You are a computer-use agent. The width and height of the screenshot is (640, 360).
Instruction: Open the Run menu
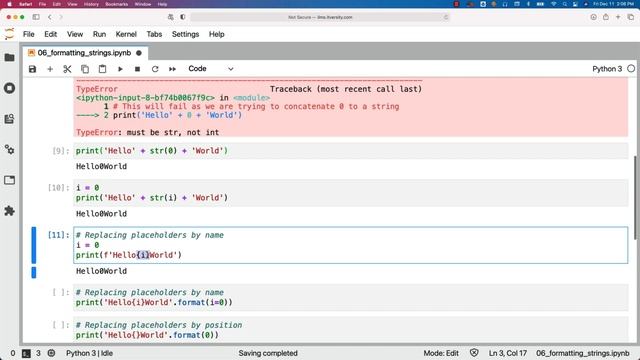(99, 34)
